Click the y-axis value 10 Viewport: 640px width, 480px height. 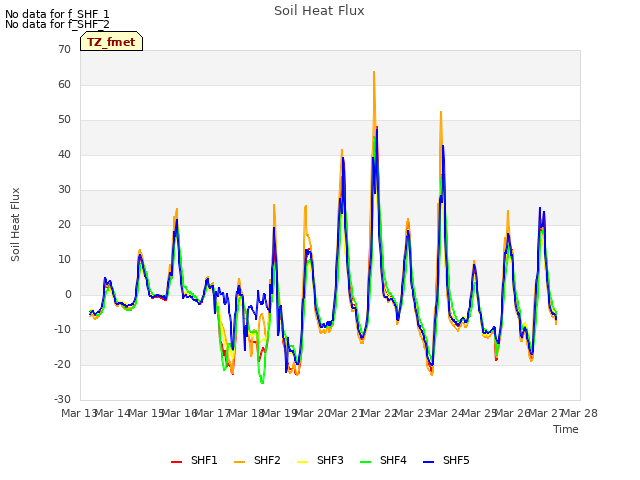(x=64, y=260)
